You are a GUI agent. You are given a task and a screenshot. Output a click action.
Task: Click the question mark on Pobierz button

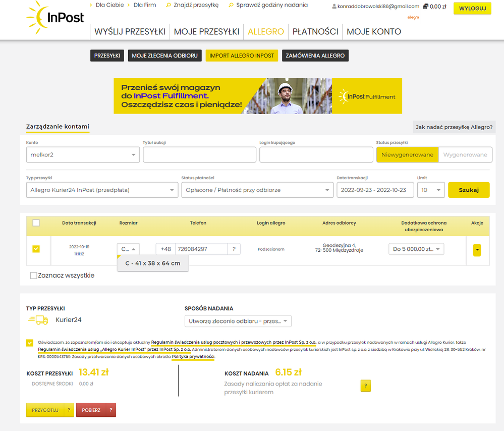(x=111, y=410)
